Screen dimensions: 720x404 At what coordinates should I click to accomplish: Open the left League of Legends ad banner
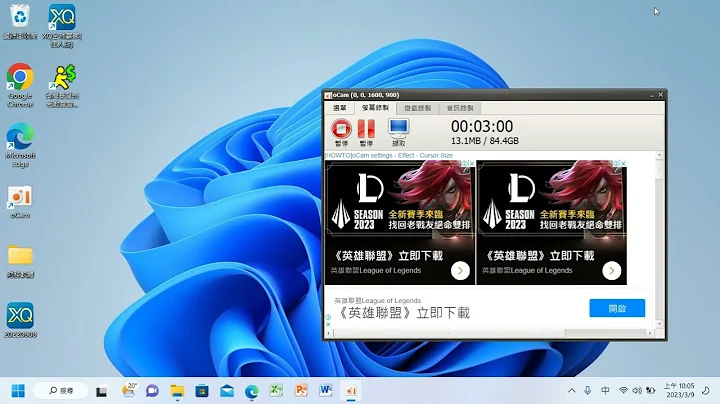point(400,222)
